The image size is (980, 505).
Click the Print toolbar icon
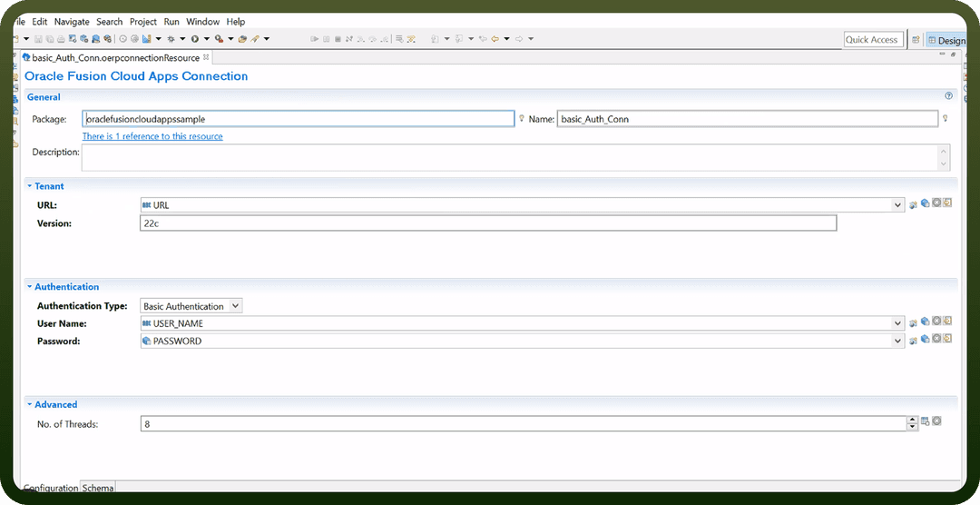point(61,39)
